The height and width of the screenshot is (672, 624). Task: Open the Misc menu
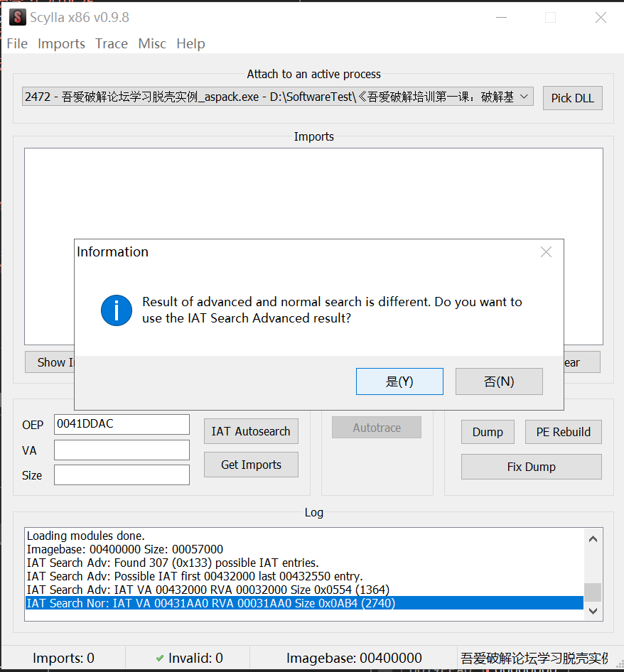tap(152, 43)
